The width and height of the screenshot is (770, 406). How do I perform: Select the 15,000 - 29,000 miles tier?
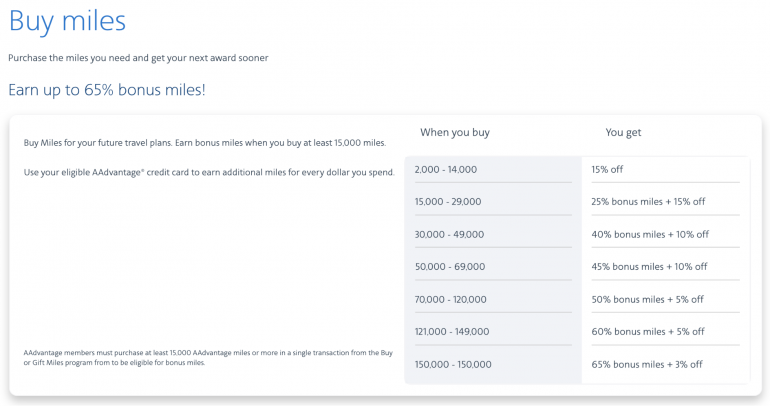[x=448, y=202]
